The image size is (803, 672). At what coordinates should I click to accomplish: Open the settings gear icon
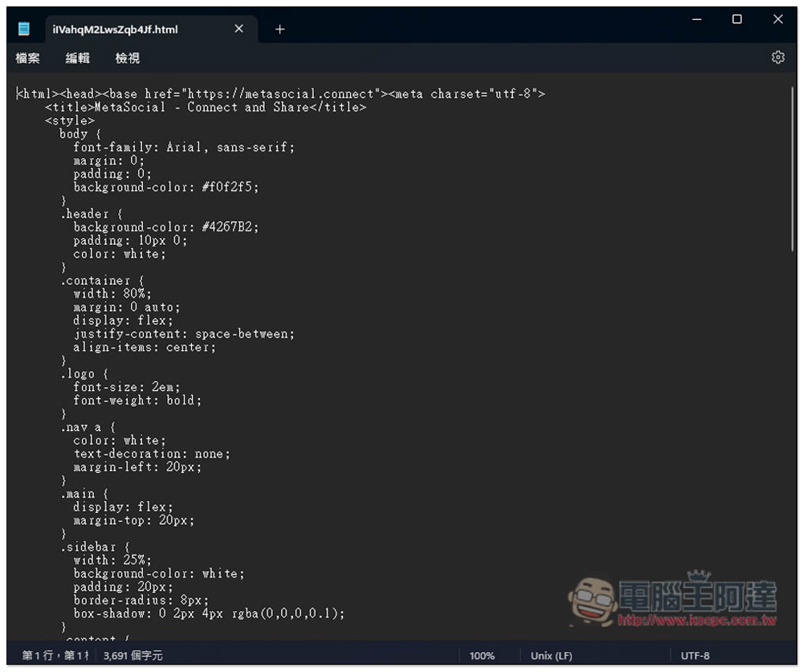777,57
